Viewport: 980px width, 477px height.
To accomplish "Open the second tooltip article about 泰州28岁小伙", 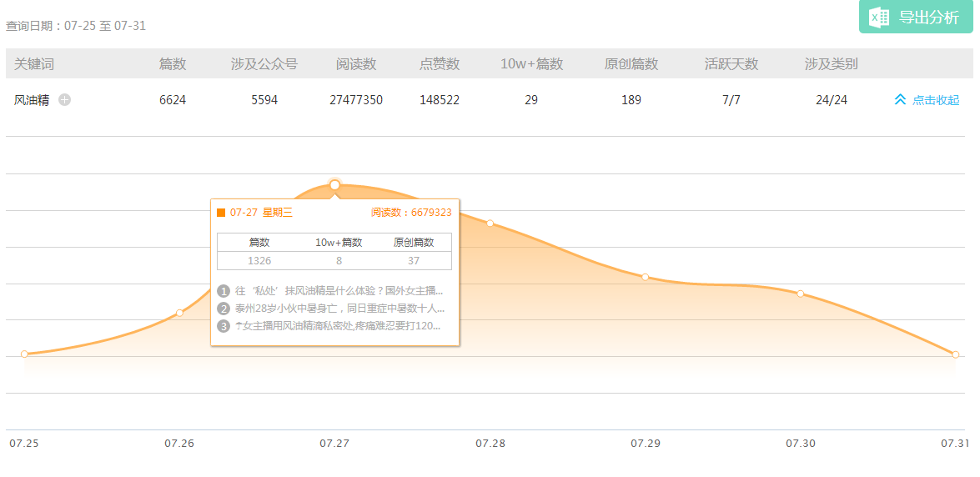I will 339,309.
